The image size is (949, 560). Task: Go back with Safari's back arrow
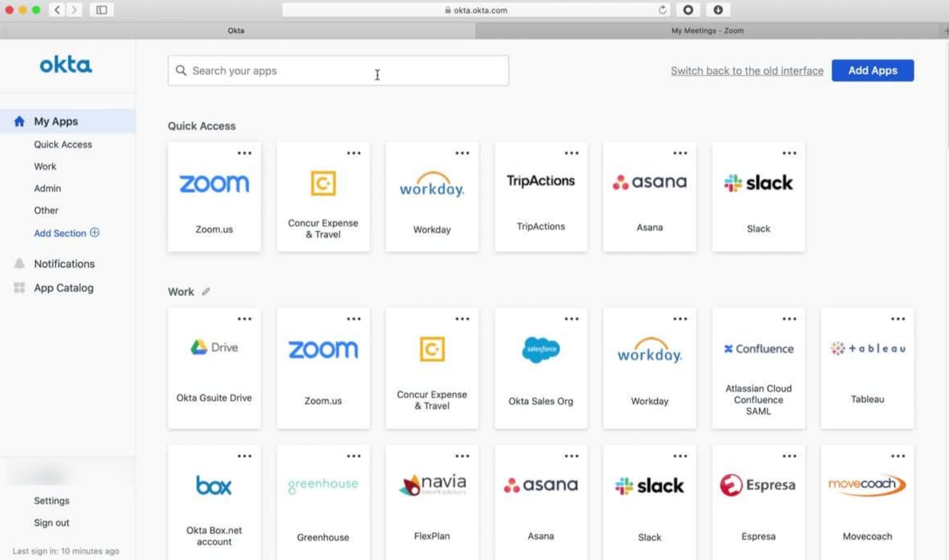57,10
